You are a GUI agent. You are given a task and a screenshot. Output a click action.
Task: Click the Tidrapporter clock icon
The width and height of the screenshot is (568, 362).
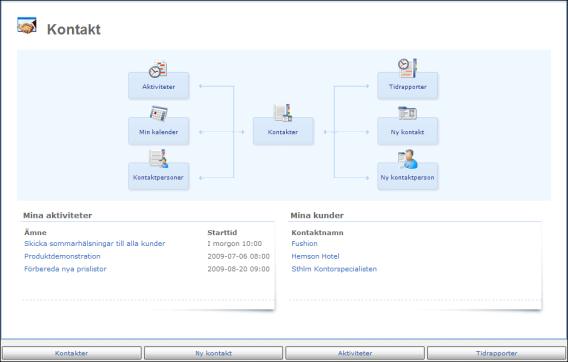pos(408,68)
